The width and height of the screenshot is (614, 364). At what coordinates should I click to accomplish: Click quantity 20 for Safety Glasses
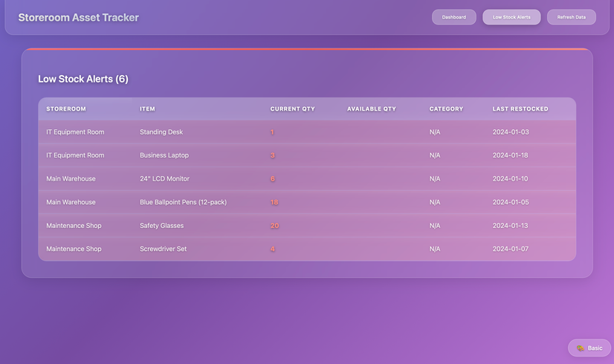[274, 226]
